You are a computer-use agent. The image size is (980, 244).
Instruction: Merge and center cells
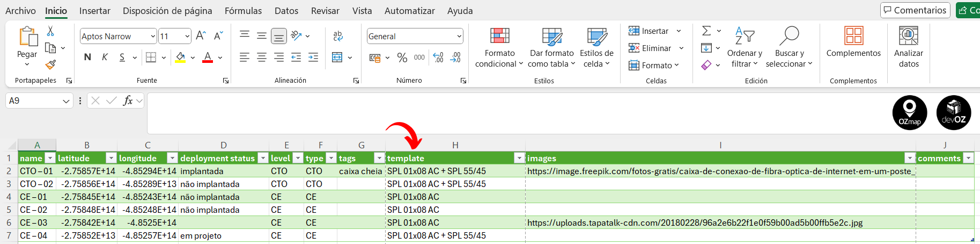(337, 57)
